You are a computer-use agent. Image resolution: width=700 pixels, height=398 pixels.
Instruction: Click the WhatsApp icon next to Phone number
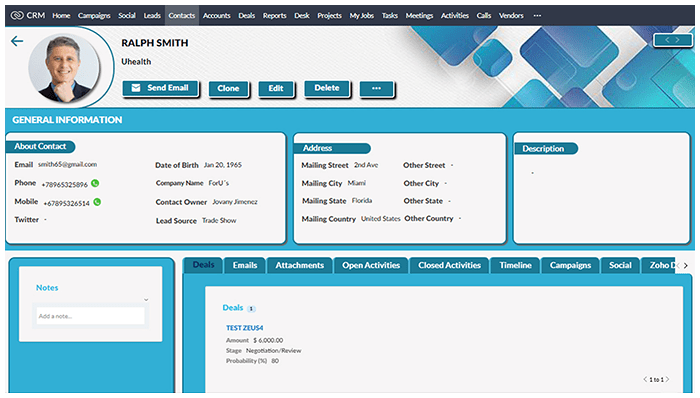click(x=95, y=183)
